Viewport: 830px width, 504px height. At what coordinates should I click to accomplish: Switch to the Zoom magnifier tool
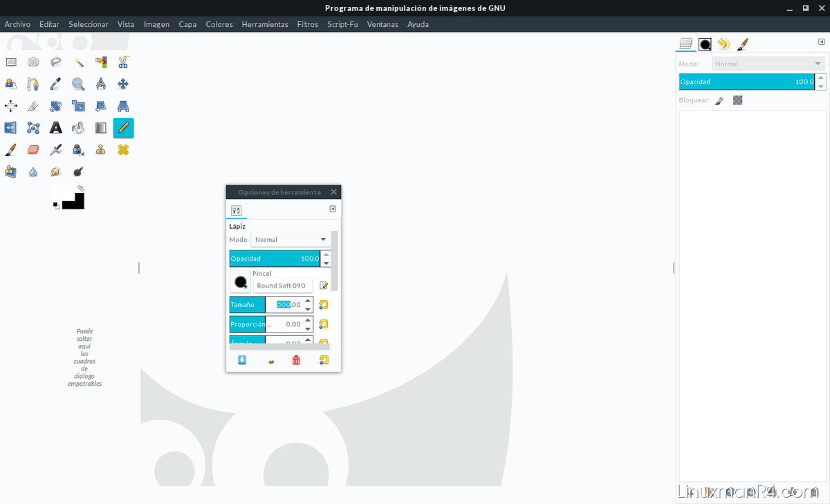click(78, 84)
